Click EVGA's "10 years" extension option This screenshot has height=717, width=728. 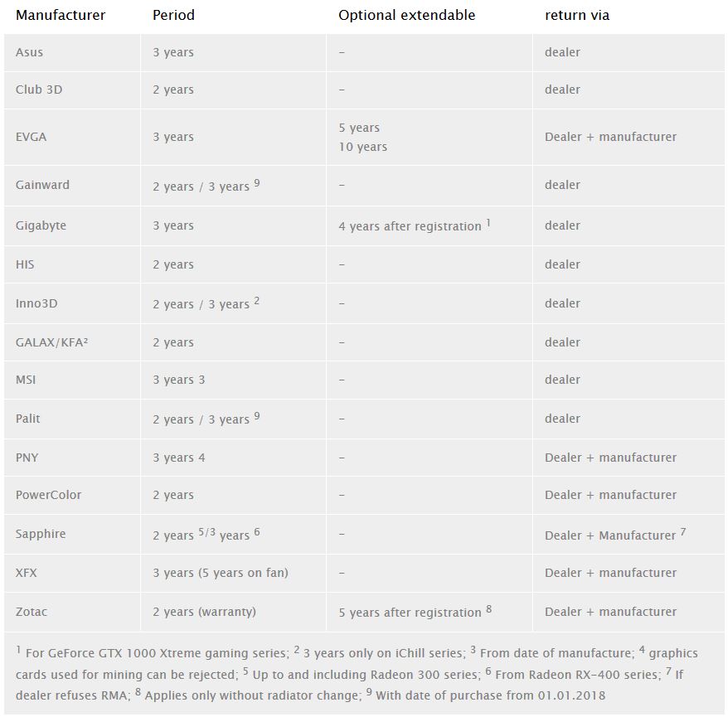pos(362,147)
